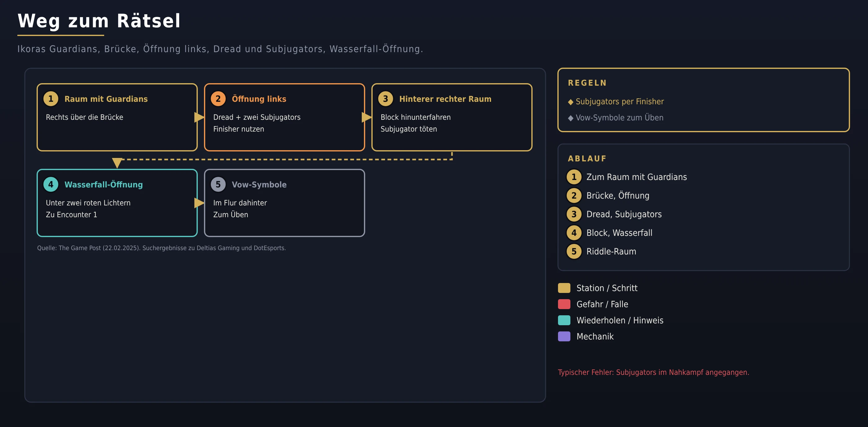Click the Typischer Fehler warning text

653,372
